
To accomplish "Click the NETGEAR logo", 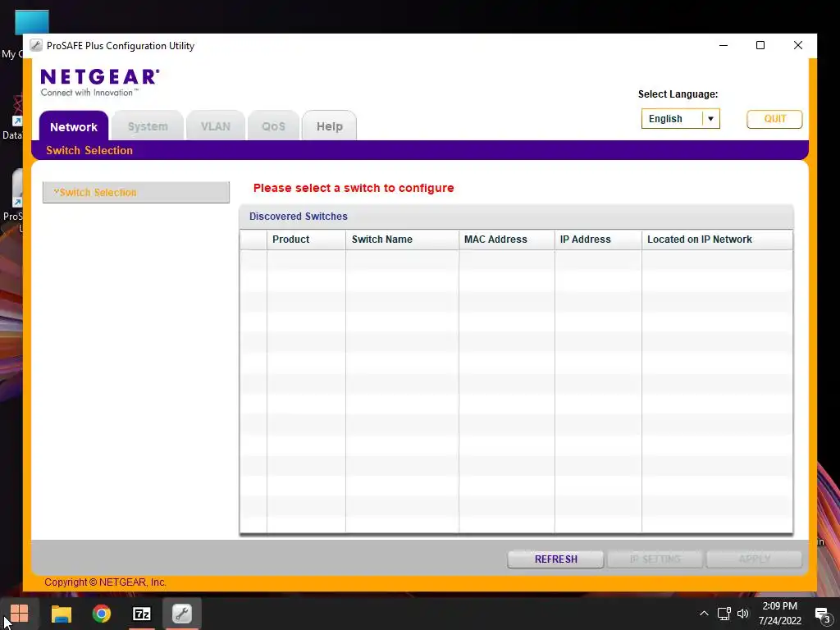I will [x=99, y=82].
